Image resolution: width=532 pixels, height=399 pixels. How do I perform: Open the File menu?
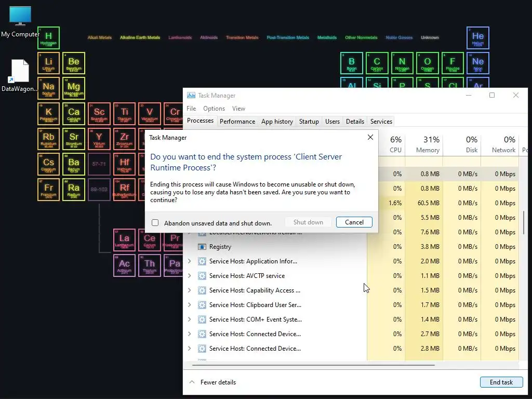(191, 109)
